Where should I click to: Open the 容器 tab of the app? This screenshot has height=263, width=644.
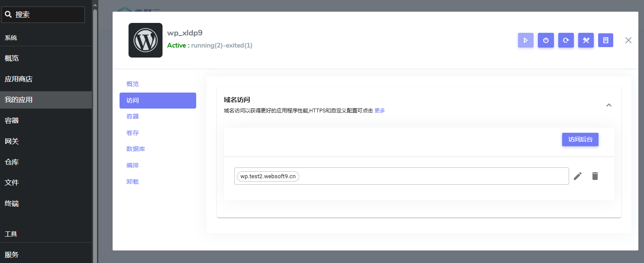tap(133, 116)
